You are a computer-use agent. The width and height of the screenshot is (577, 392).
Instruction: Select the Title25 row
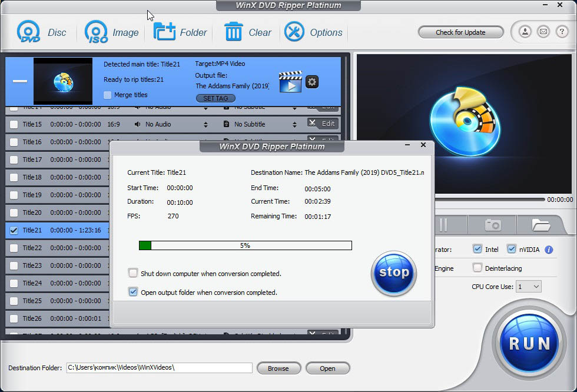point(57,301)
